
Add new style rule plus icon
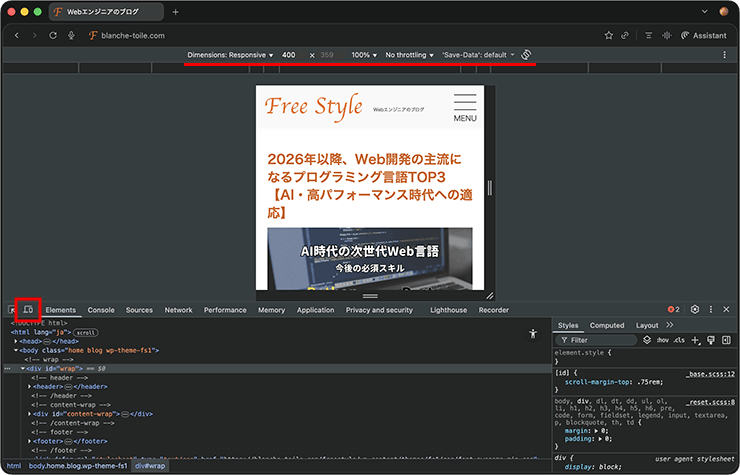pyautogui.click(x=695, y=340)
